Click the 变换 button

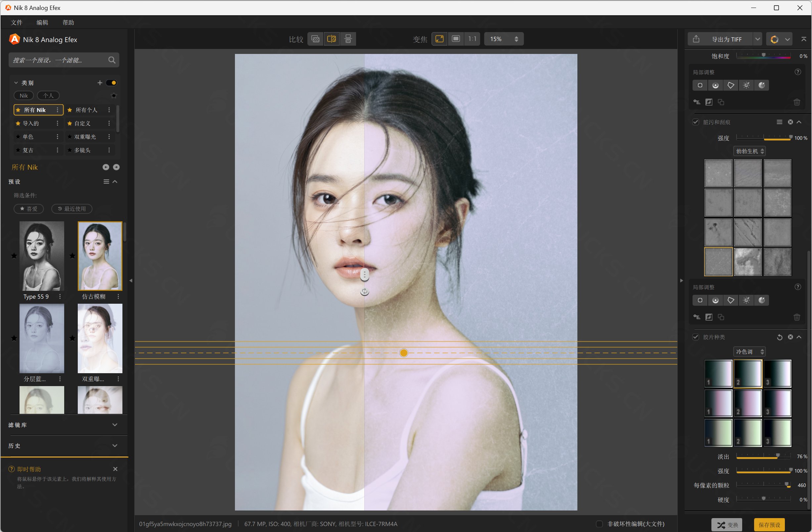tap(727, 525)
